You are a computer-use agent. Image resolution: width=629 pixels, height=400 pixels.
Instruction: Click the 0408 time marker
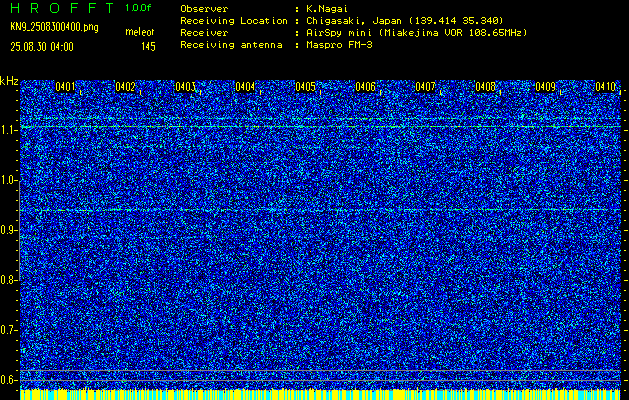click(x=485, y=87)
